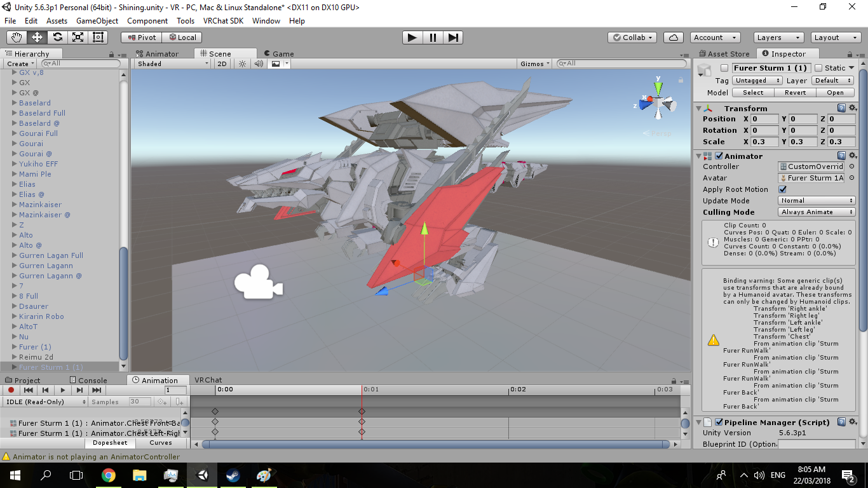The image size is (868, 488).
Task: Click the Step frame button
Action: tap(452, 37)
